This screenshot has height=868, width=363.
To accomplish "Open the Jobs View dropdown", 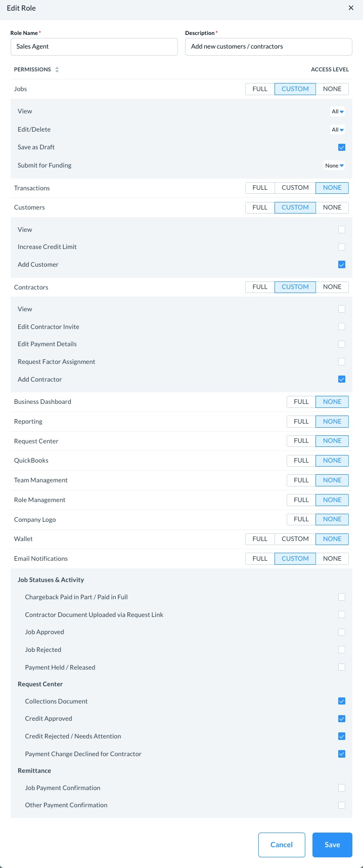I will click(338, 111).
